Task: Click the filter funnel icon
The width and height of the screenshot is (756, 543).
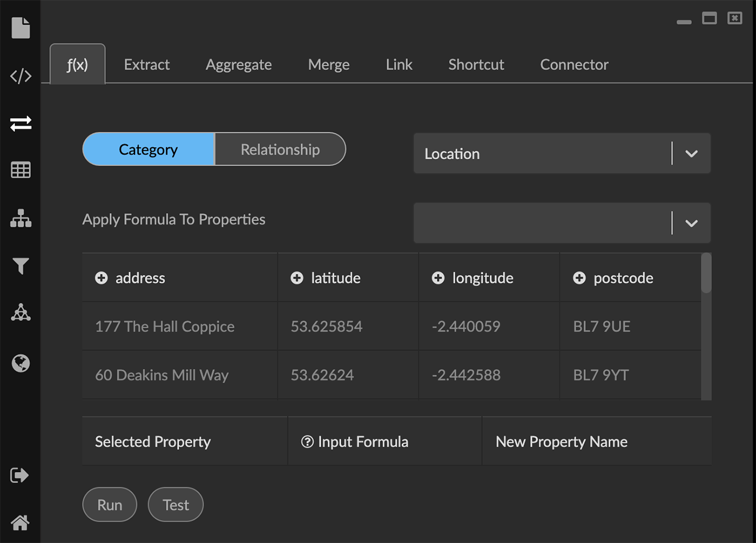Action: tap(21, 266)
